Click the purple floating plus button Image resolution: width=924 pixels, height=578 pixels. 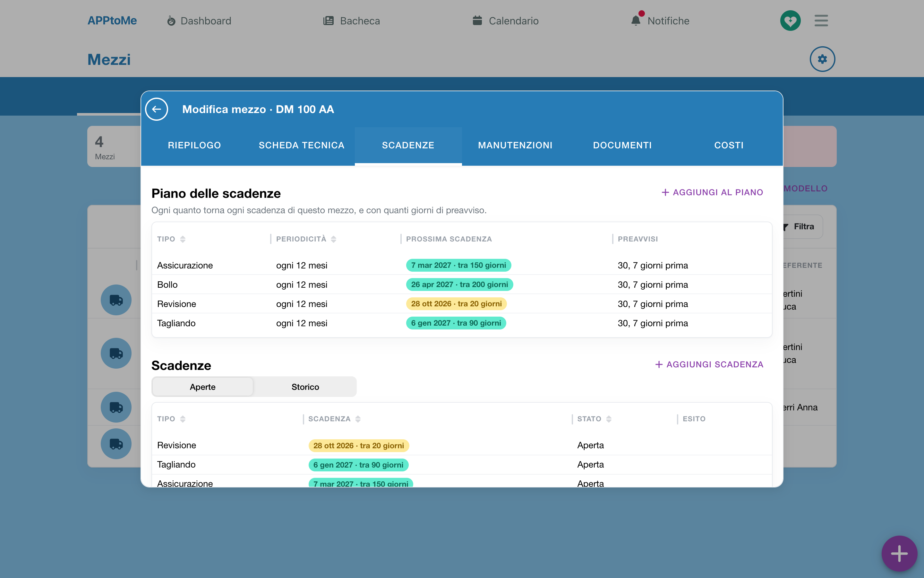[x=899, y=554]
